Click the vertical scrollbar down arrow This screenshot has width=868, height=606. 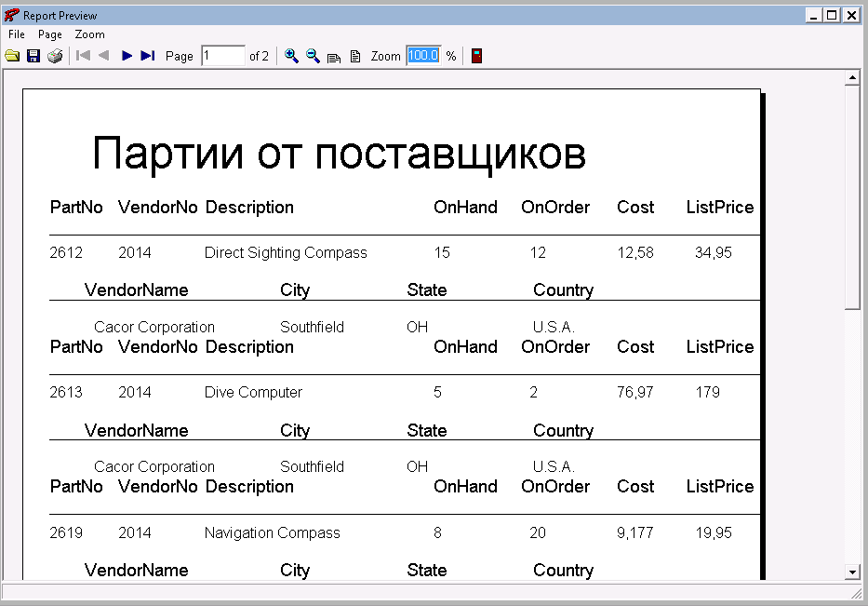coord(851,571)
